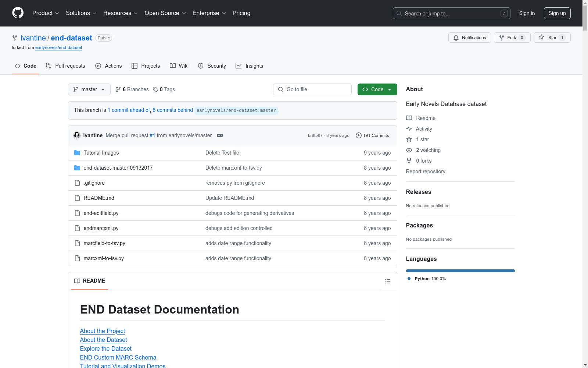
Task: Switch to the Actions tab
Action: pyautogui.click(x=108, y=66)
